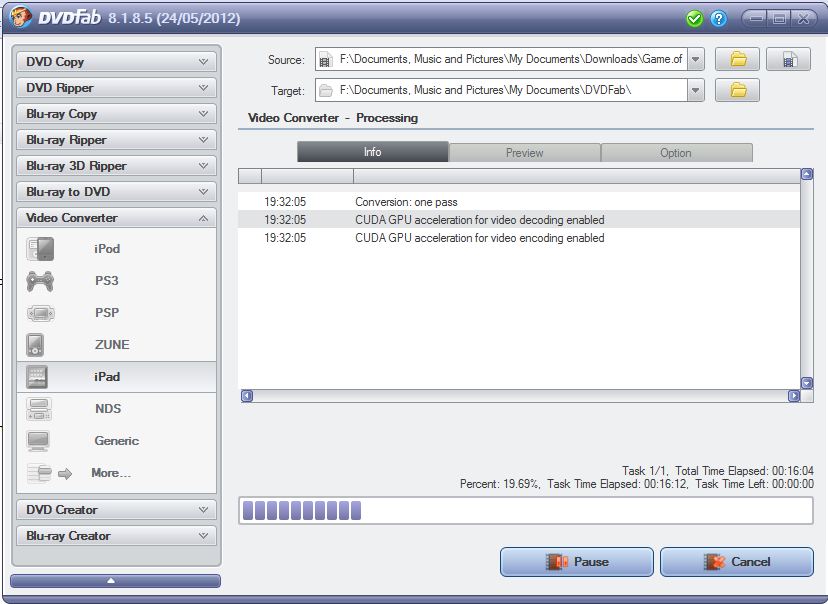828x604 pixels.
Task: Expand Blu-ray to DVD section
Action: coord(116,192)
